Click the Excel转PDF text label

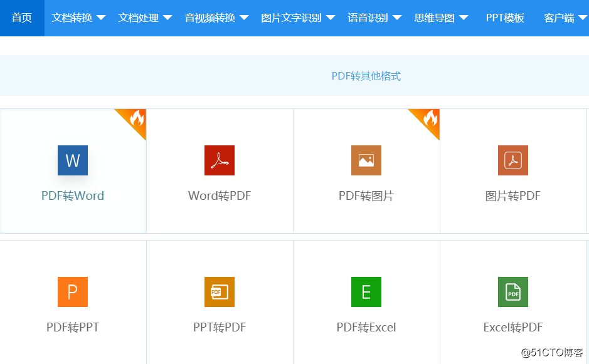[x=512, y=327]
